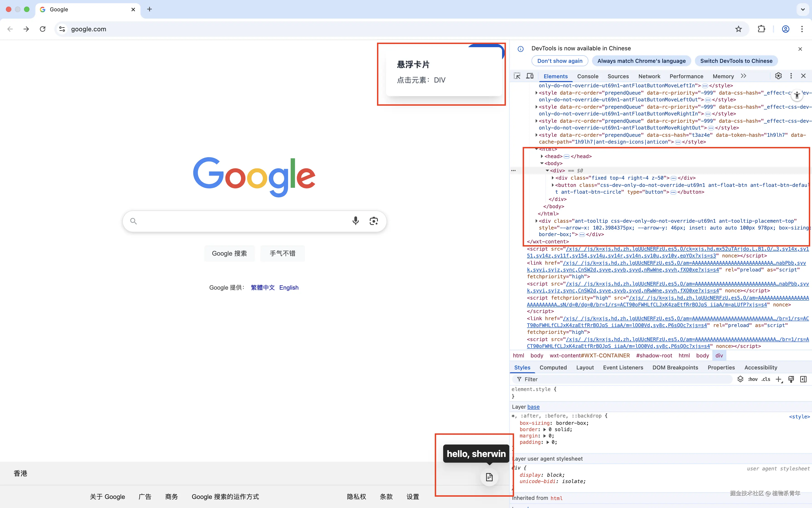812x508 pixels.
Task: Switch Google to 繁體中文
Action: [x=263, y=288]
